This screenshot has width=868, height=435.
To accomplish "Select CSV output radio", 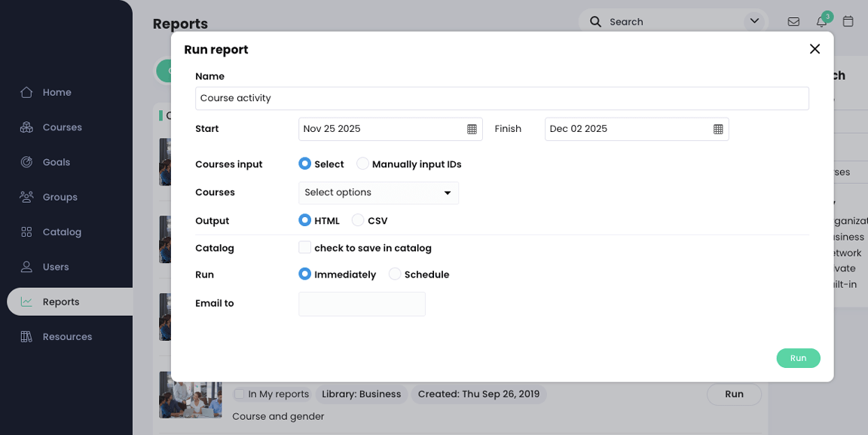I will tap(358, 220).
